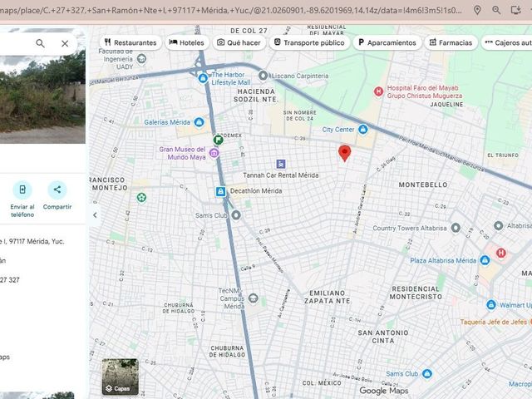Screen dimensions: 532x399
Task: Open the Qué hacer filter chip
Action: point(239,42)
